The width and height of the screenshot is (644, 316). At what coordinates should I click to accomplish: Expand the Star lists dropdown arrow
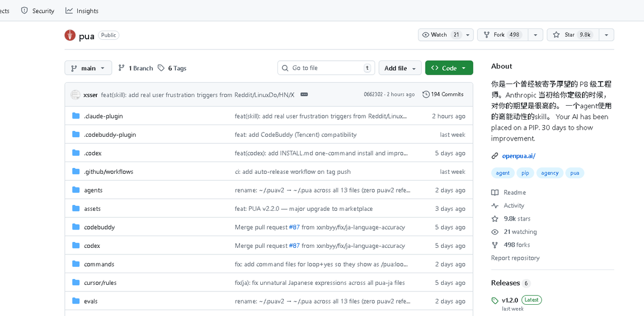(x=606, y=35)
